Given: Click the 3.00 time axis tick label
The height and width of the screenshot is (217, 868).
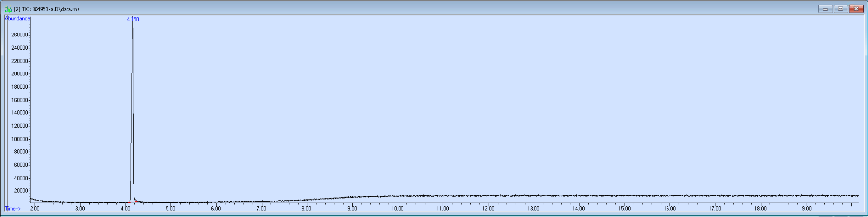Looking at the screenshot, I should tap(80, 209).
